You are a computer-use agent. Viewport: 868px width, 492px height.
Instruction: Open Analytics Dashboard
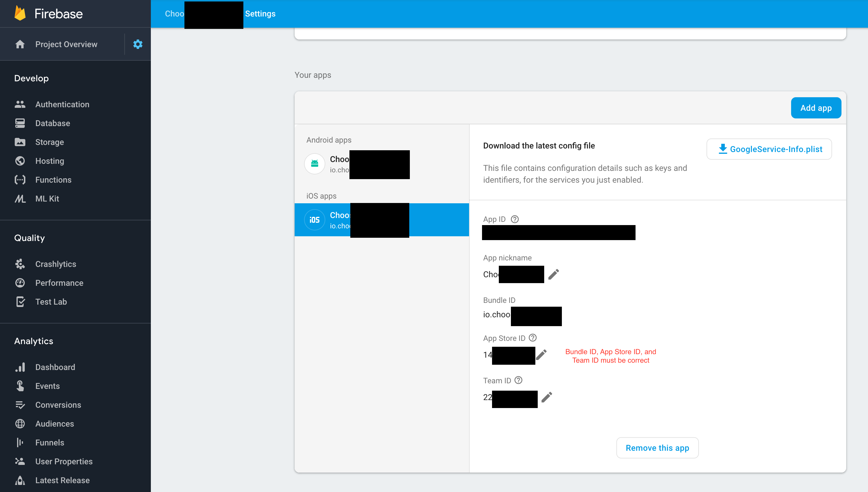click(x=55, y=367)
